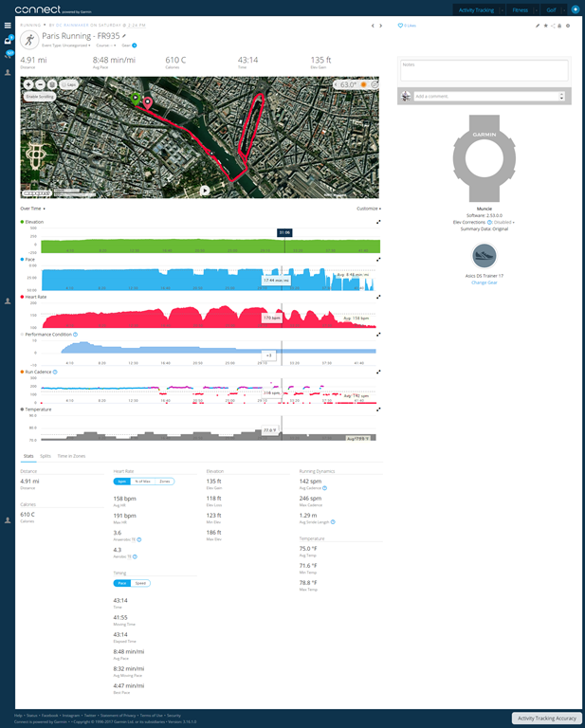Open the hamburger menu in the left sidebar

click(8, 26)
